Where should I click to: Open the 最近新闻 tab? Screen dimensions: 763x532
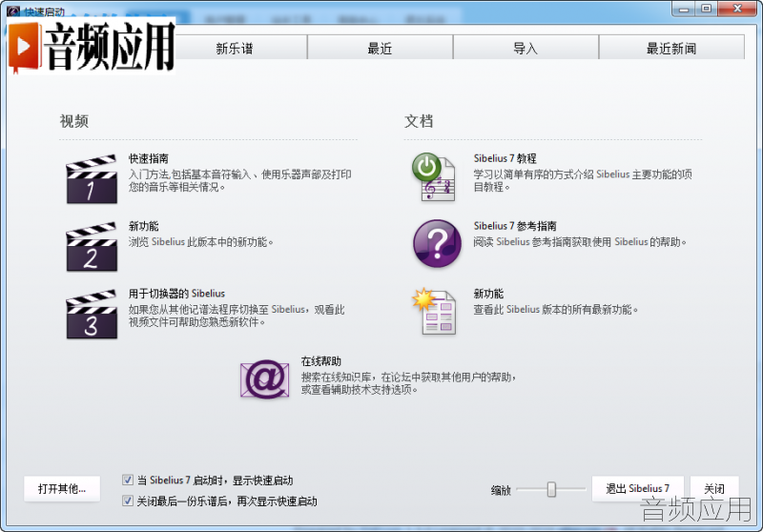(671, 47)
